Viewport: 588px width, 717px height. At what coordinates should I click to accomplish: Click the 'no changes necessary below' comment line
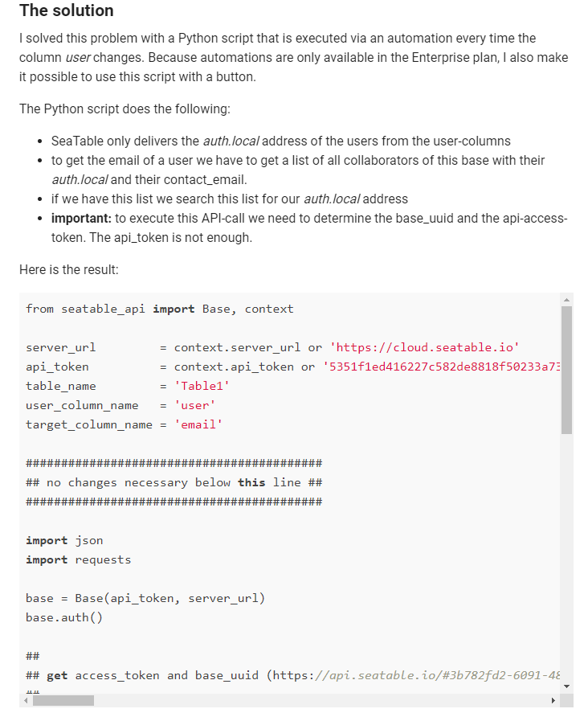click(x=174, y=482)
